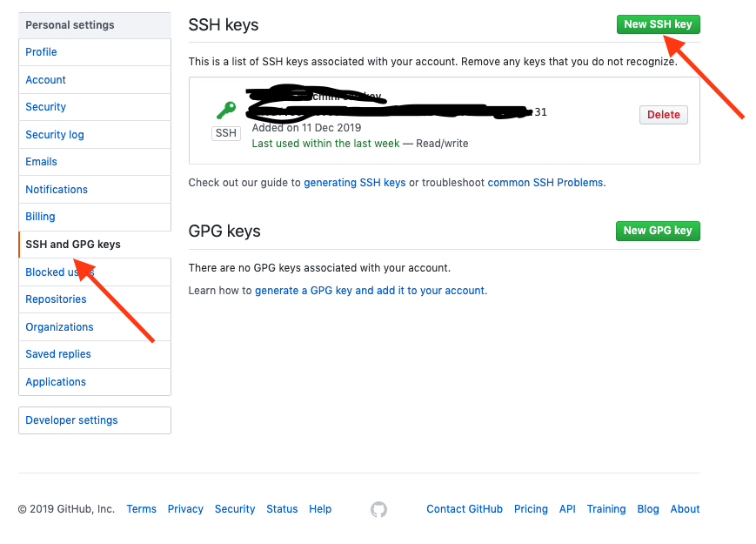Open Saved replies settings
This screenshot has height=544, width=756.
click(x=58, y=354)
